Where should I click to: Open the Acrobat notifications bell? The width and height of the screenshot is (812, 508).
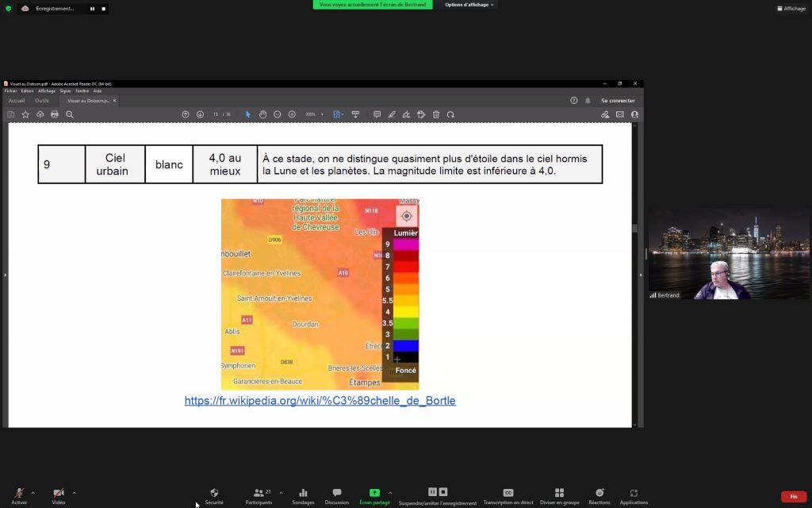coord(588,101)
